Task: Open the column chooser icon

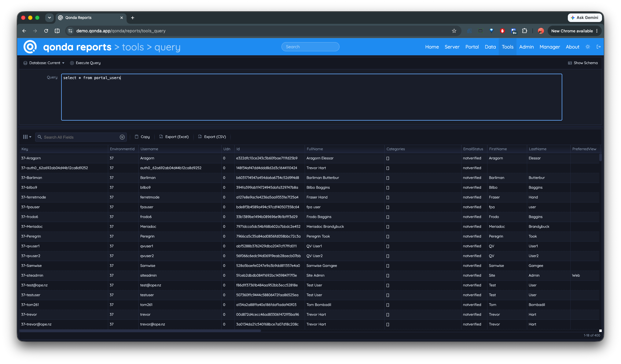Action: pos(27,137)
